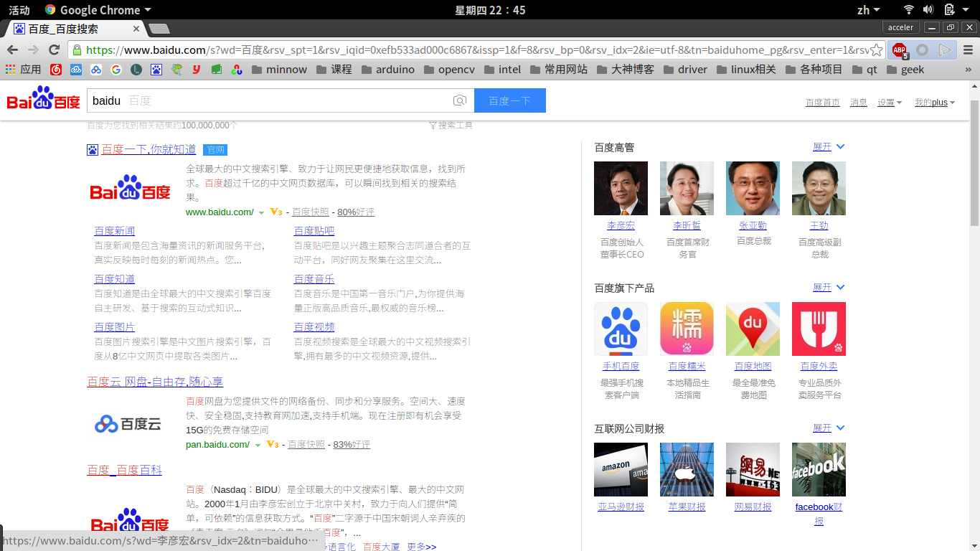
Task: Open the arduino bookmarks folder
Action: (x=388, y=70)
